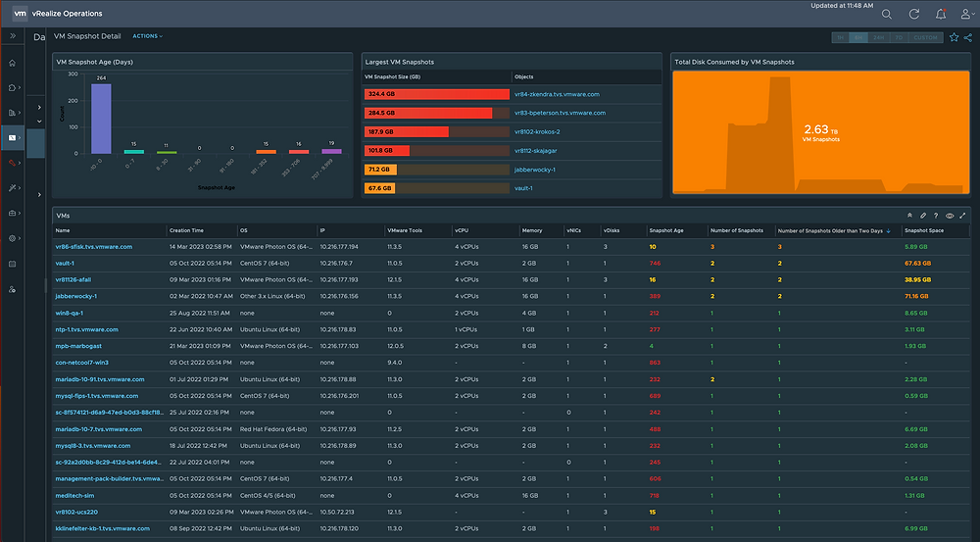Click the orange 2.63 TB VM Snapshots scoreboard
Screen dimensions: 980x542
820,132
